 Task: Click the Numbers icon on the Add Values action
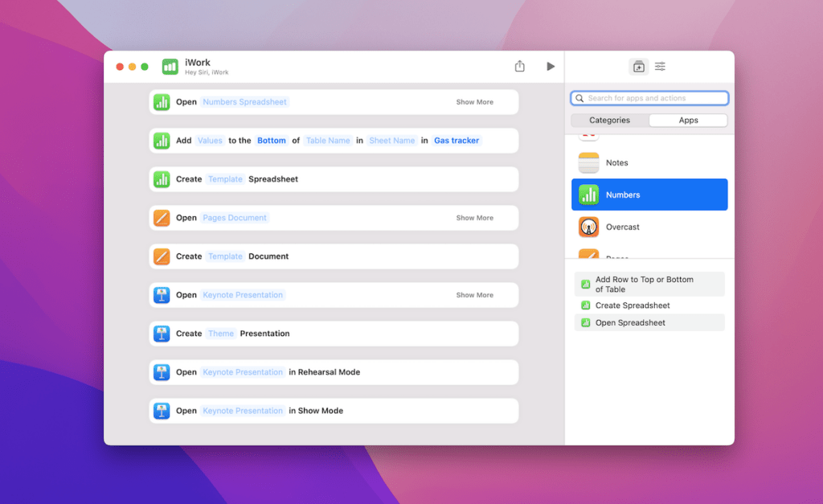(162, 141)
